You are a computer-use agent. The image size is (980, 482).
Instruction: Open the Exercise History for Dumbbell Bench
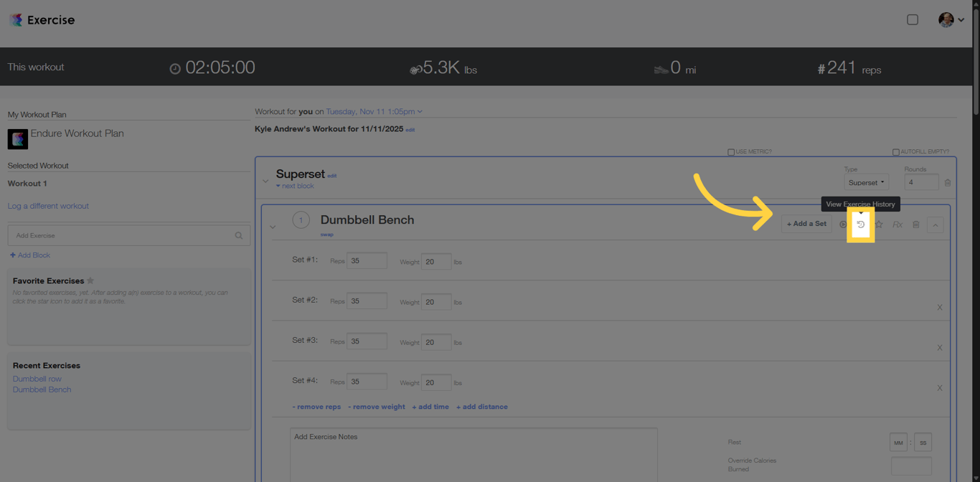[860, 225]
